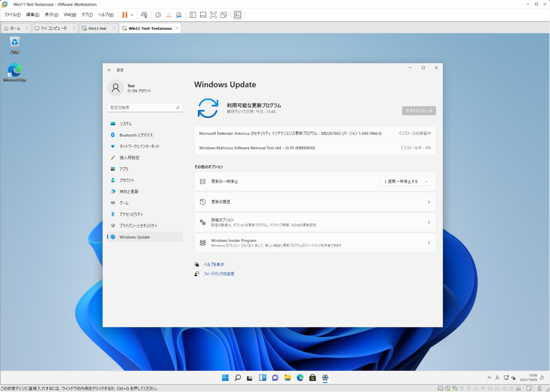Open File Explorer from taskbar

tap(287, 378)
